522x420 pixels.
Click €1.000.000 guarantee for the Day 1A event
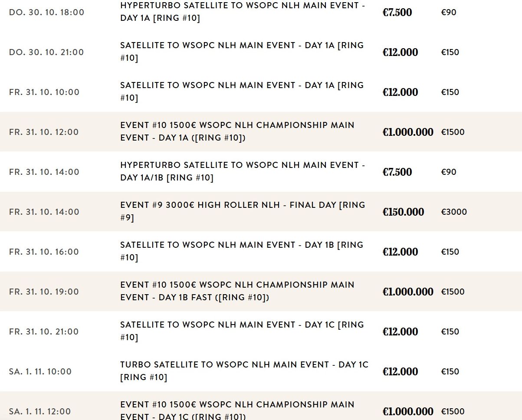(407, 132)
